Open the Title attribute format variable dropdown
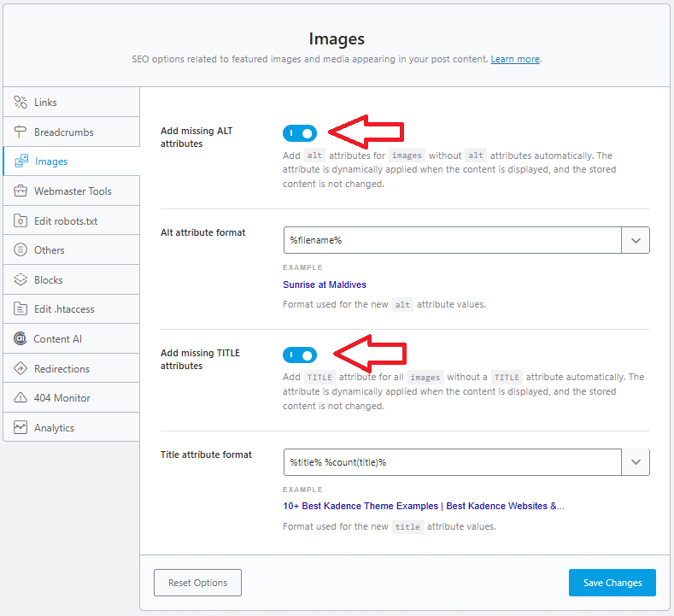The image size is (674, 616). pos(636,462)
